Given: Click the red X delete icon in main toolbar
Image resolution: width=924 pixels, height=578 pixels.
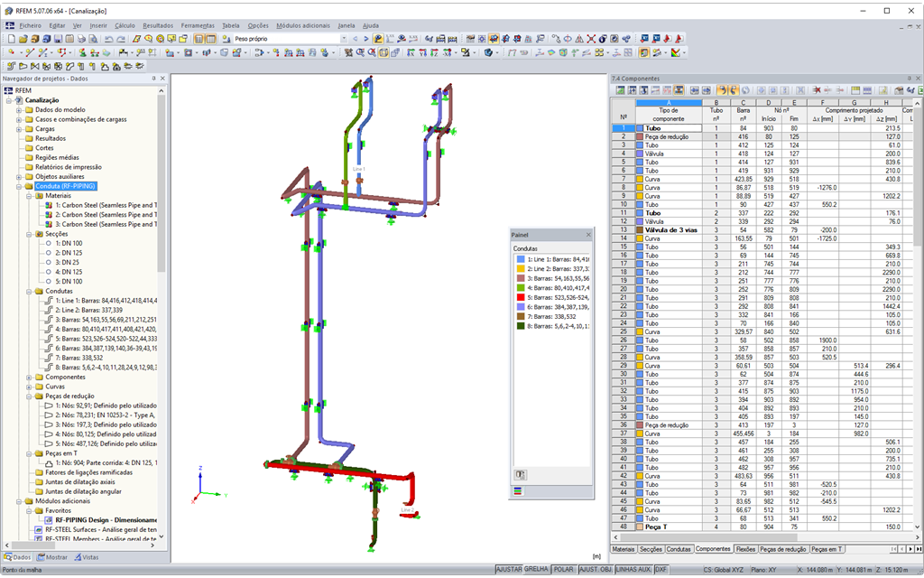Looking at the screenshot, I should pos(591,39).
